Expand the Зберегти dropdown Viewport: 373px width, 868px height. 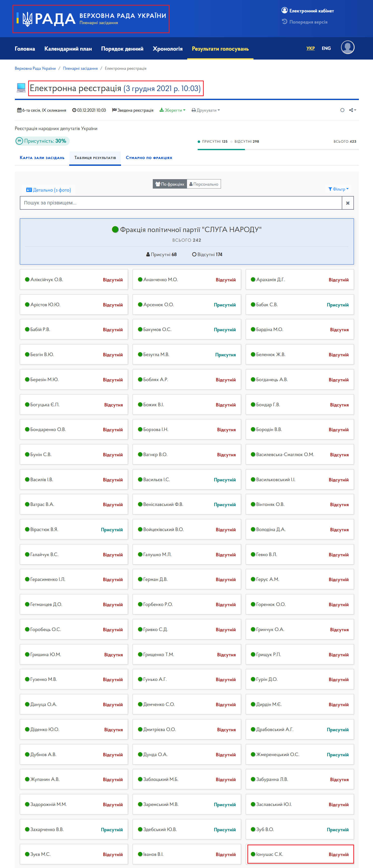[172, 110]
